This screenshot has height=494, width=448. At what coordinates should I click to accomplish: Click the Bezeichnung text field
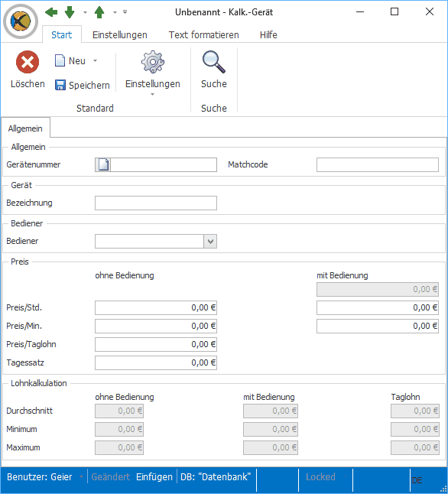pos(156,203)
